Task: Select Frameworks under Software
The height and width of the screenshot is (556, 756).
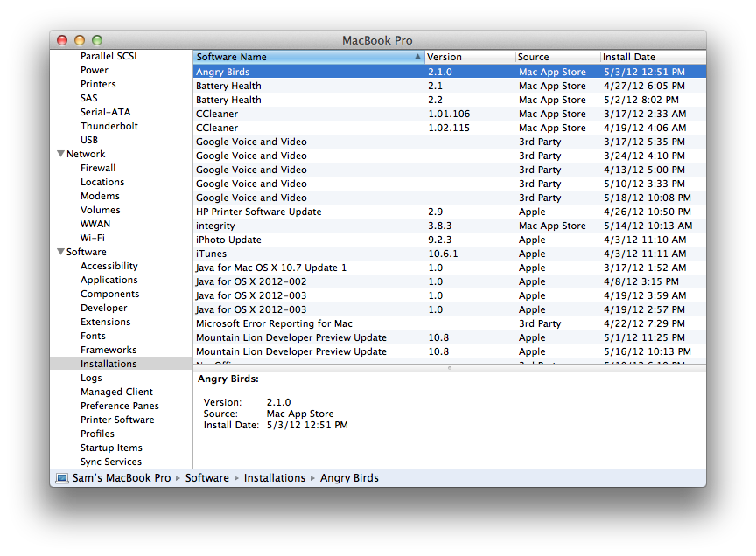Action: pos(108,350)
